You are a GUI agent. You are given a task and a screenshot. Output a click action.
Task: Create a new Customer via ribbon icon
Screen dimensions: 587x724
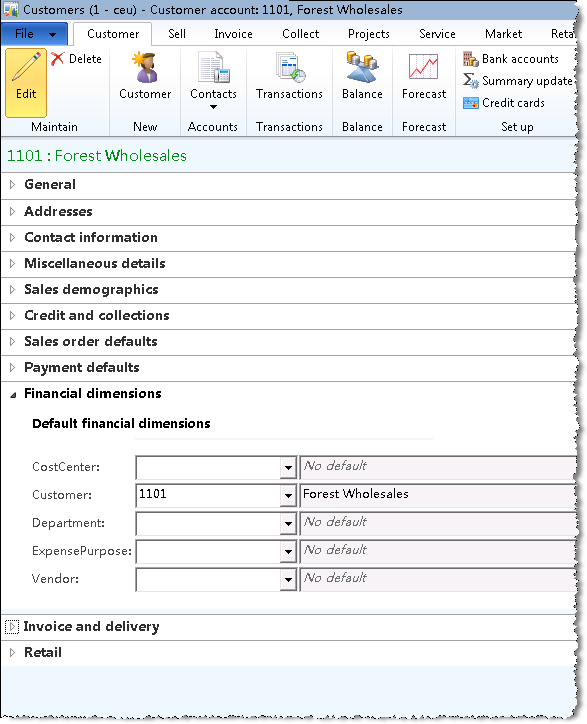coord(145,67)
